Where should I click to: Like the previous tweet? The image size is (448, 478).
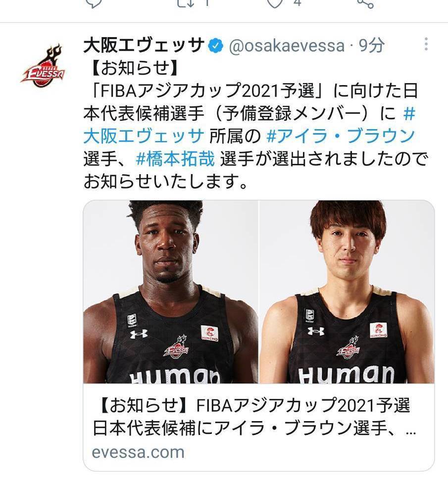[275, 3]
